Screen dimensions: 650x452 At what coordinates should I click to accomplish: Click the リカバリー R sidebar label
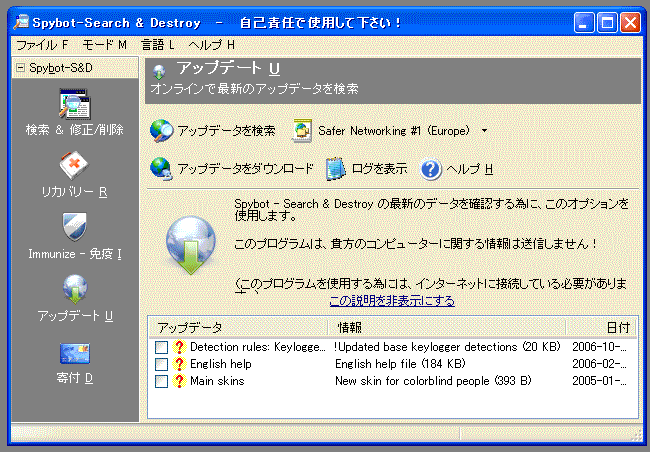point(75,192)
